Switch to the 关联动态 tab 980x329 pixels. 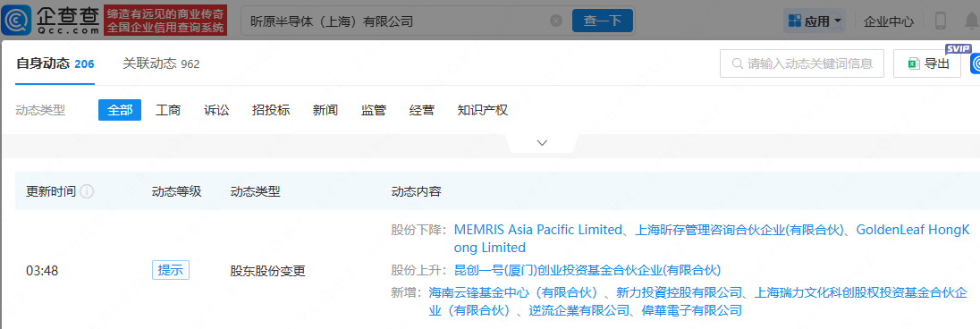tap(161, 63)
